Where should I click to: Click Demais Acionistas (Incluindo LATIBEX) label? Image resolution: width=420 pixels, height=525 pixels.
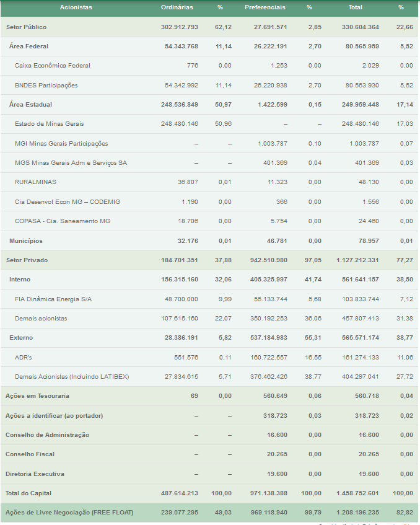pyautogui.click(x=72, y=377)
